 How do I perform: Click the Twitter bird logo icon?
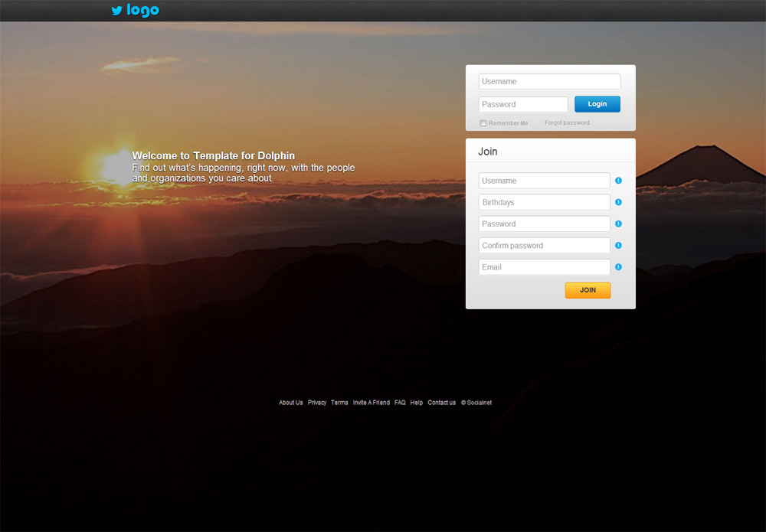pyautogui.click(x=116, y=10)
